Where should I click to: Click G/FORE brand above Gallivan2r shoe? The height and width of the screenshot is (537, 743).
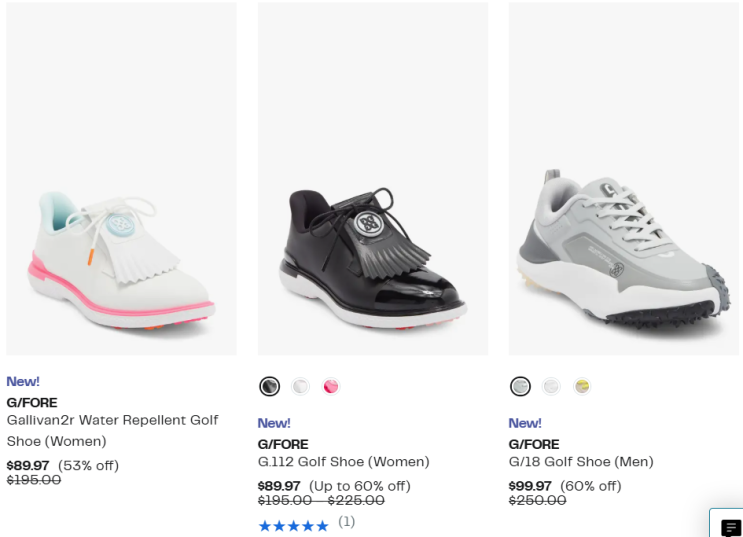pos(32,402)
